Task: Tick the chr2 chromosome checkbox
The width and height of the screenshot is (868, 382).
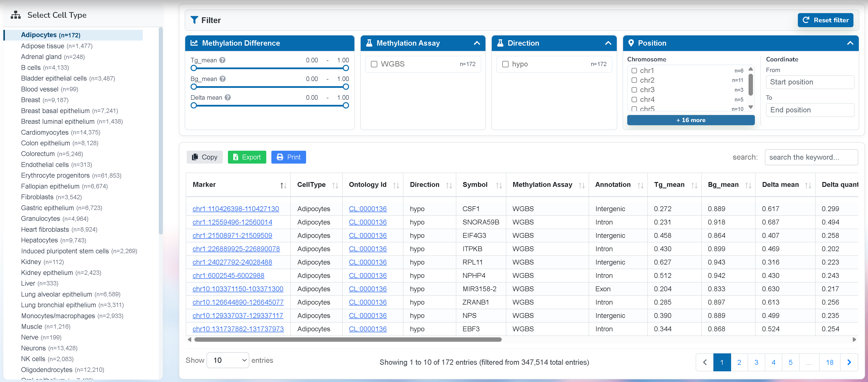Action: (x=634, y=80)
